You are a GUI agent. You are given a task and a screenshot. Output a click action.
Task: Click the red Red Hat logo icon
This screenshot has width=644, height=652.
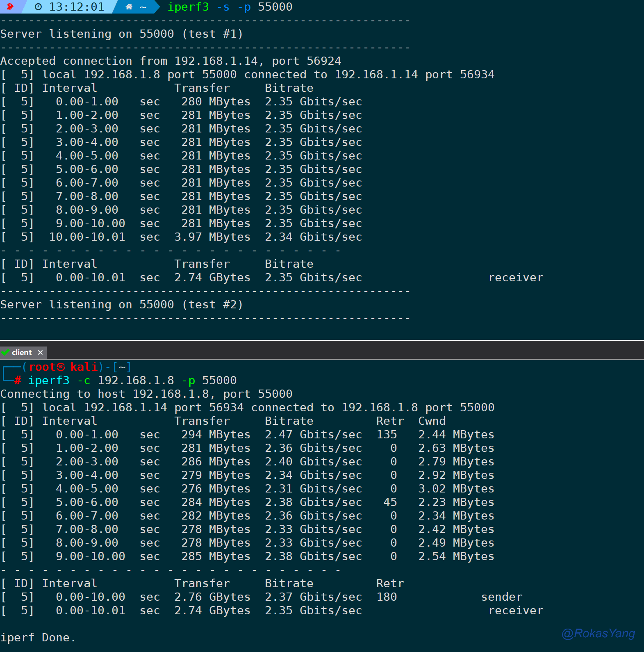[x=10, y=7]
